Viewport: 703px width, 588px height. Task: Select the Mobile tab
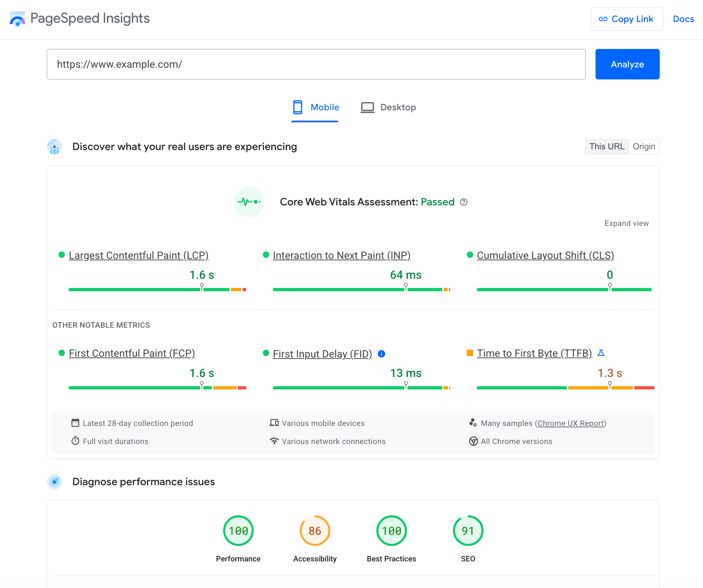315,107
